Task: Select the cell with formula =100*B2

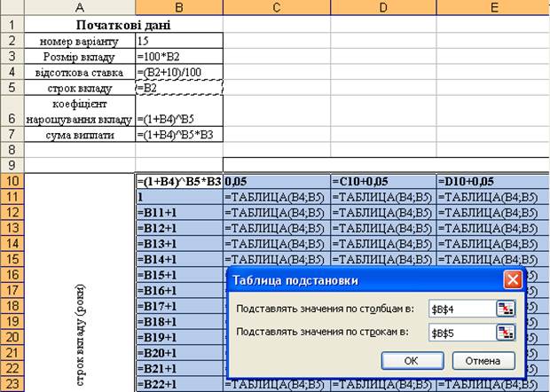Action: pos(178,56)
